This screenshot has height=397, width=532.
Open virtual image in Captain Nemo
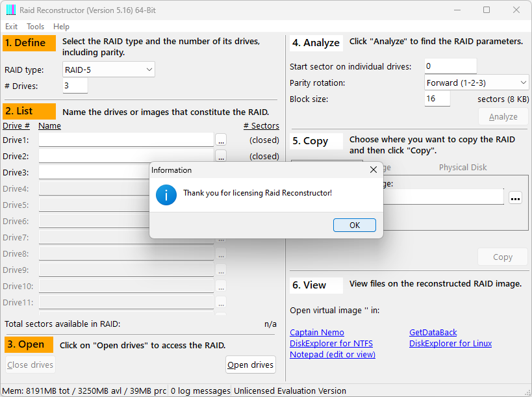317,332
